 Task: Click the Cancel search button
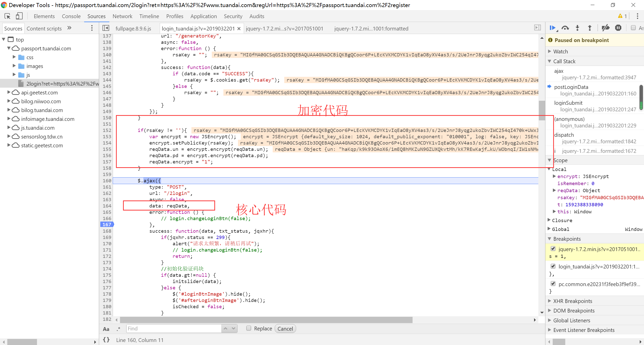pos(285,329)
